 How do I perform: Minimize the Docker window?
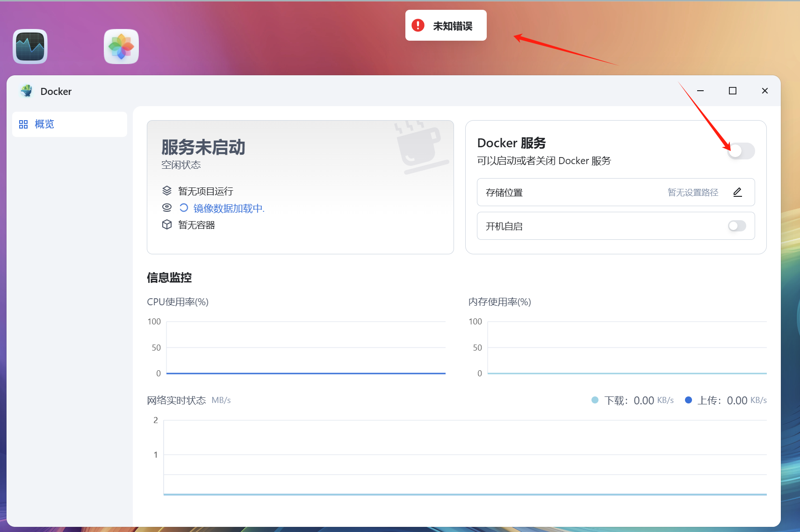point(700,91)
